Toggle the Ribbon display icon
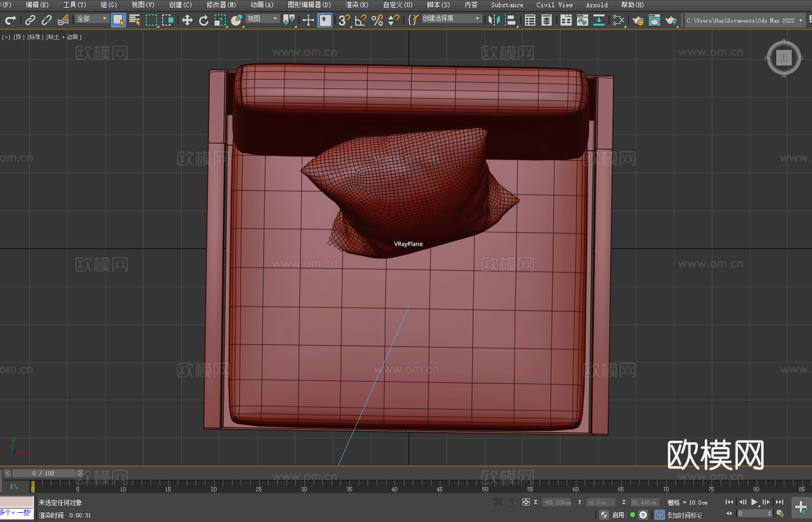812x522 pixels. pos(566,20)
